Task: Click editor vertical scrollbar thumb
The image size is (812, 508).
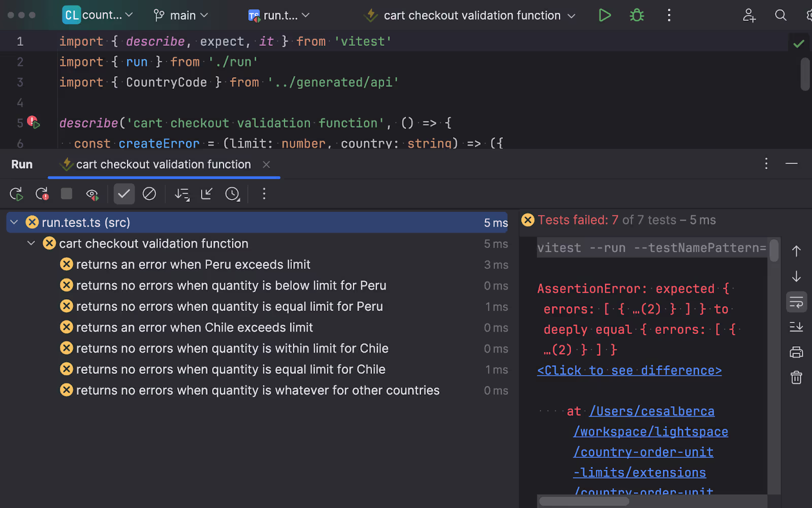Action: point(805,74)
